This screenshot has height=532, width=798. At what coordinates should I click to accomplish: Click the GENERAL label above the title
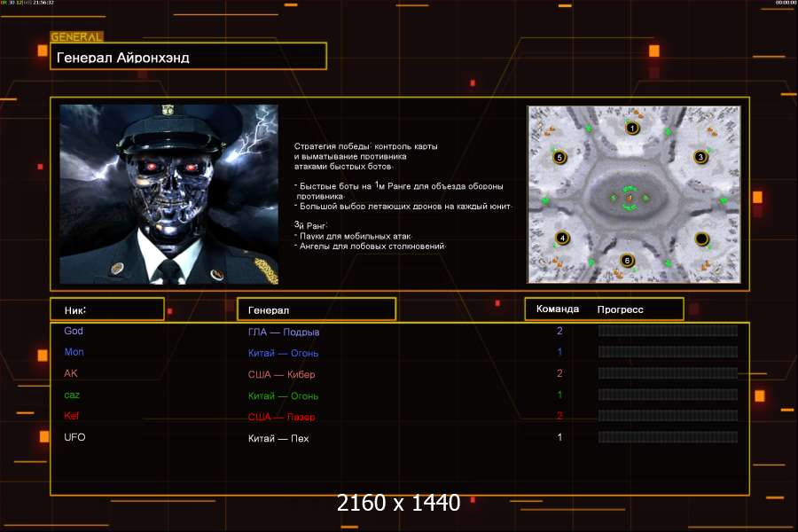(x=76, y=36)
